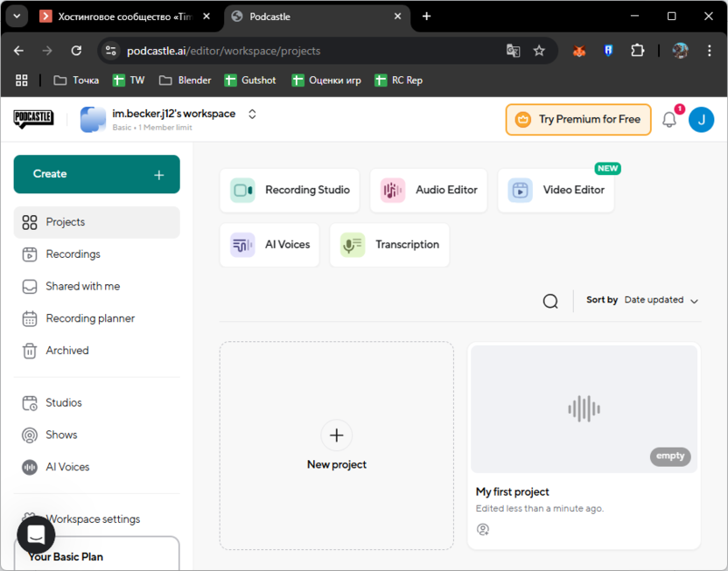Image resolution: width=728 pixels, height=571 pixels.
Task: Open My first project thumbnail
Action: [584, 409]
